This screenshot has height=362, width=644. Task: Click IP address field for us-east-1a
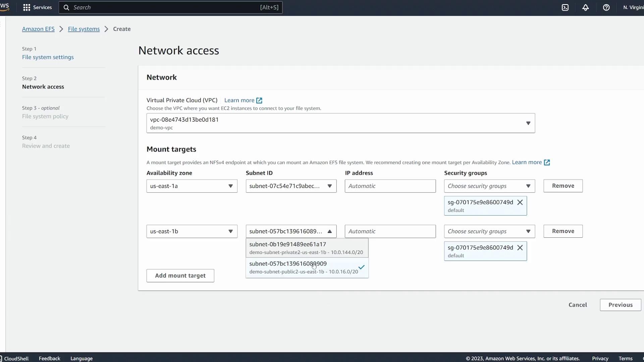(390, 186)
